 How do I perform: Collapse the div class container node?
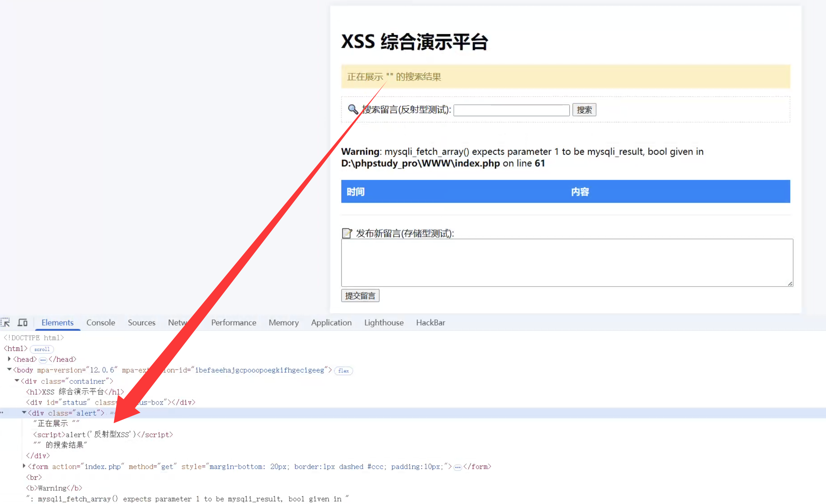click(17, 380)
